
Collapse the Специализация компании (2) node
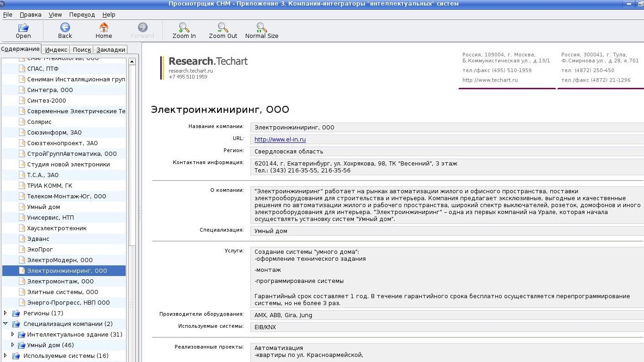pos(6,324)
